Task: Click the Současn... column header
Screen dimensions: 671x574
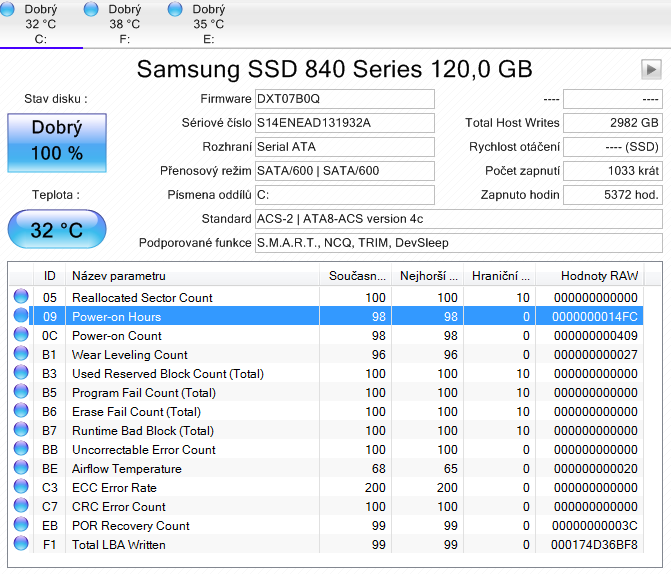Action: tap(355, 276)
